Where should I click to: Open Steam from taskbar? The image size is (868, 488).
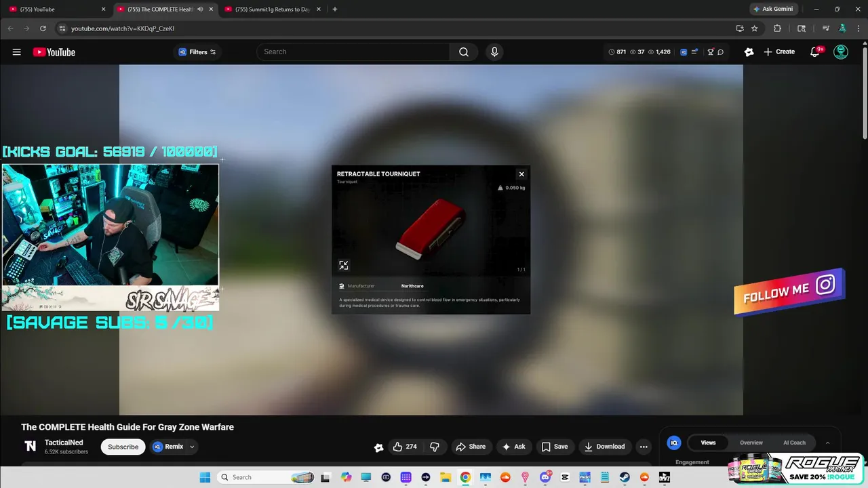(x=625, y=477)
